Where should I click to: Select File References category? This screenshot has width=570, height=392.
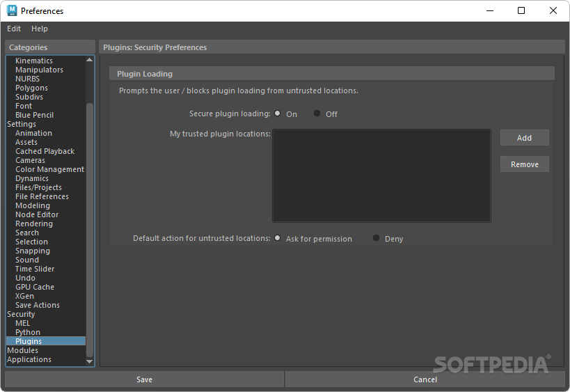pos(42,197)
